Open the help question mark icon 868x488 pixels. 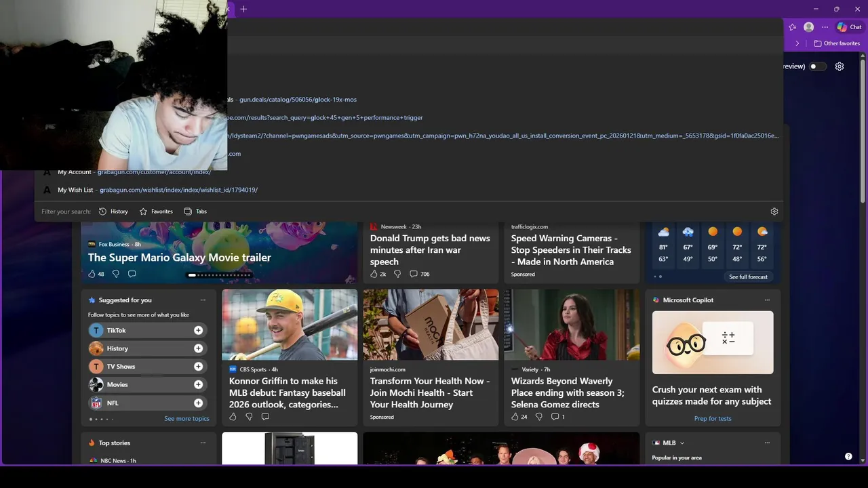coord(848,457)
